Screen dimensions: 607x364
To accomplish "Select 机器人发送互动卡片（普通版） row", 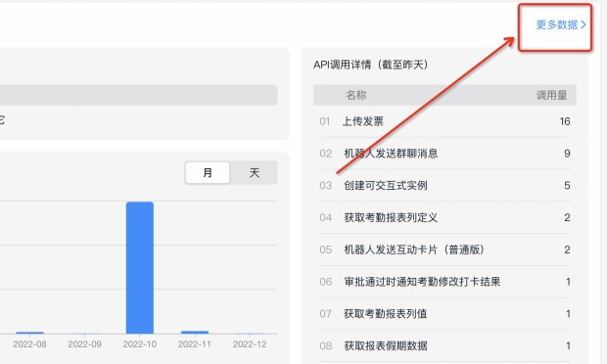I will point(444,250).
